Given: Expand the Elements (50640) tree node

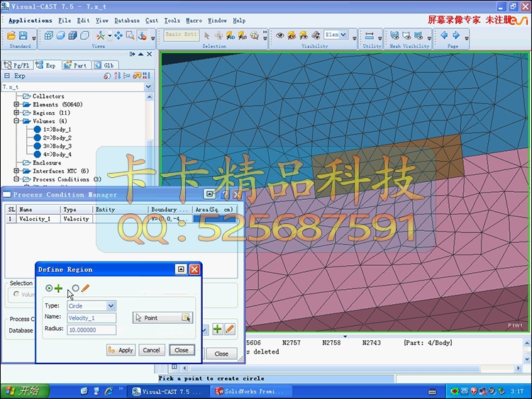Looking at the screenshot, I should click(x=16, y=104).
